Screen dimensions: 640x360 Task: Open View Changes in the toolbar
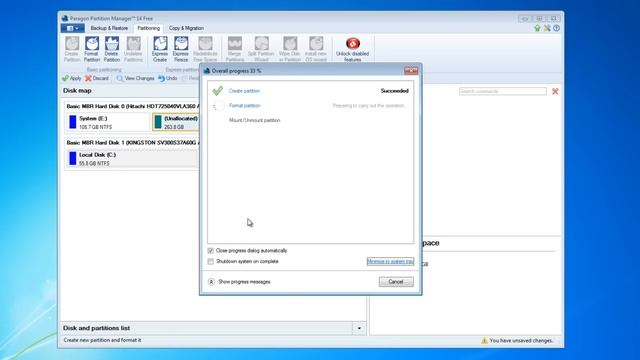tap(136, 78)
